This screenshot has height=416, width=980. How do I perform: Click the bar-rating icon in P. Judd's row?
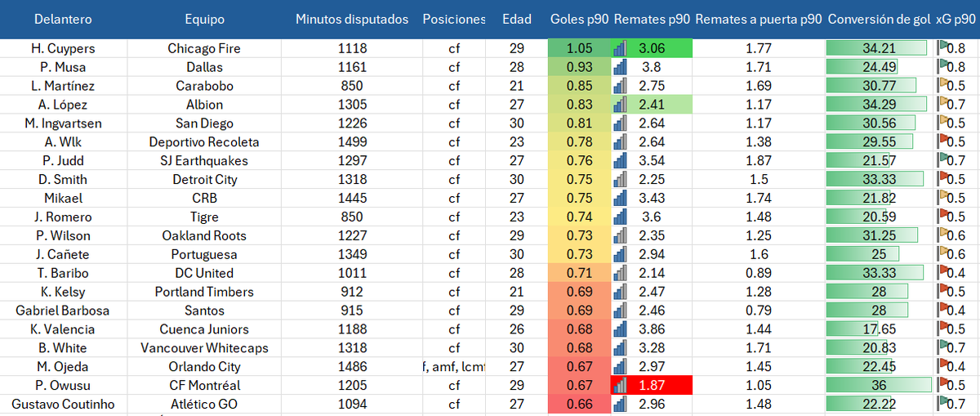coord(619,160)
